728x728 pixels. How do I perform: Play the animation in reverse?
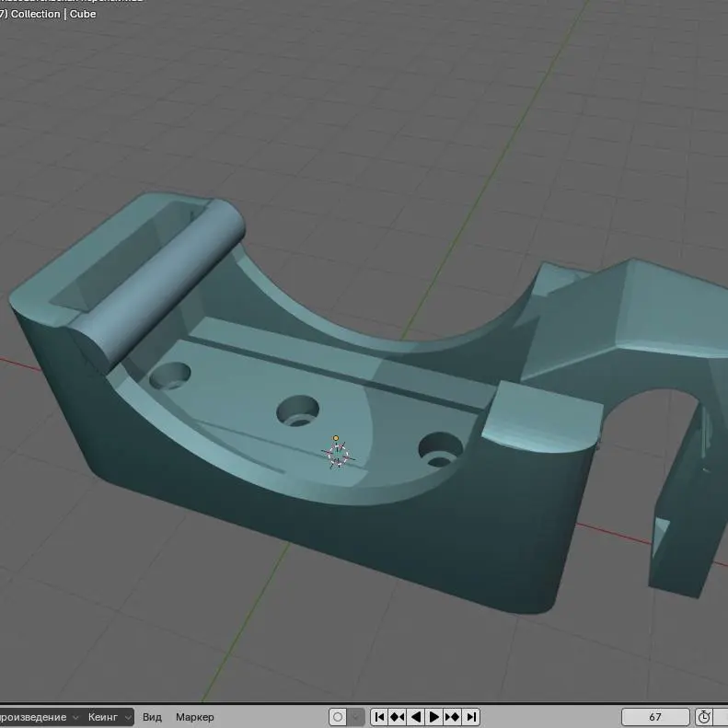pos(416,717)
